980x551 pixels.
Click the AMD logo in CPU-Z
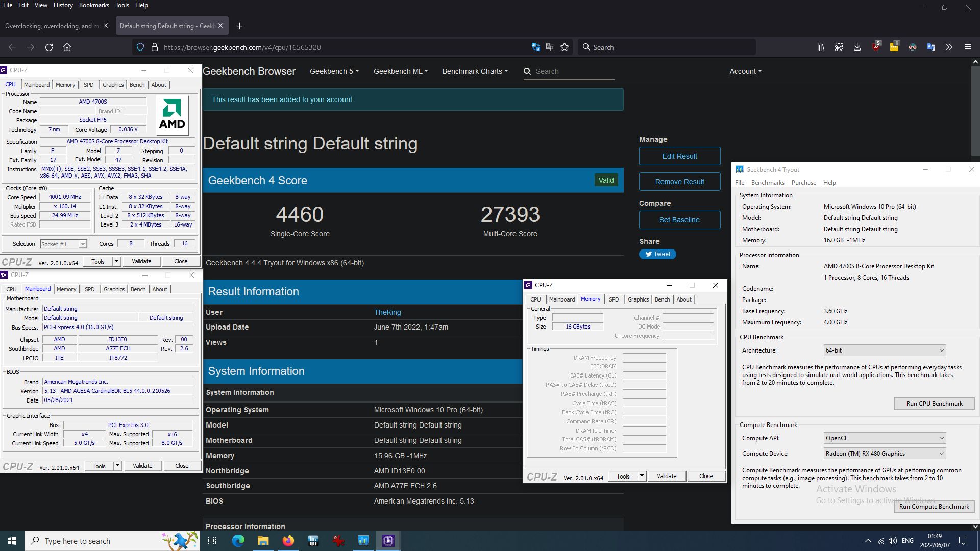(x=172, y=115)
